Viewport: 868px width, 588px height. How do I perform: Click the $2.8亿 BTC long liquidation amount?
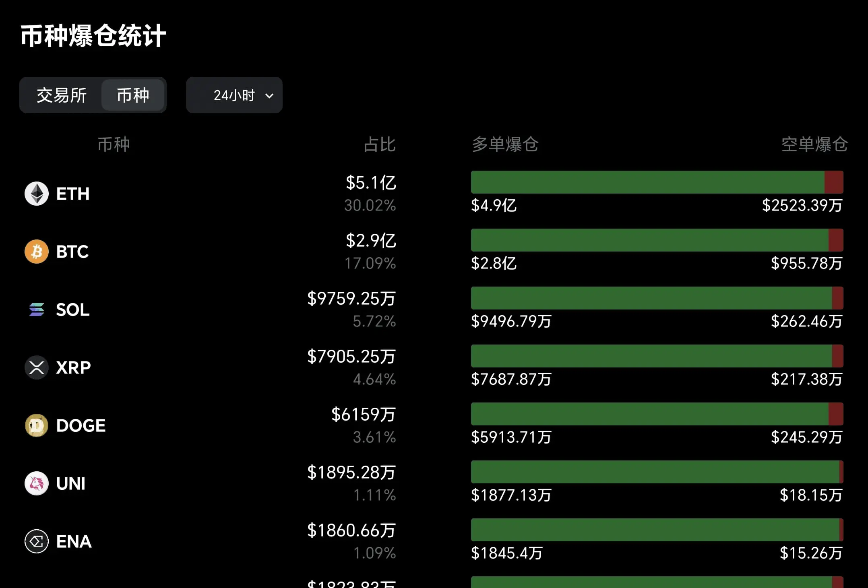[494, 264]
